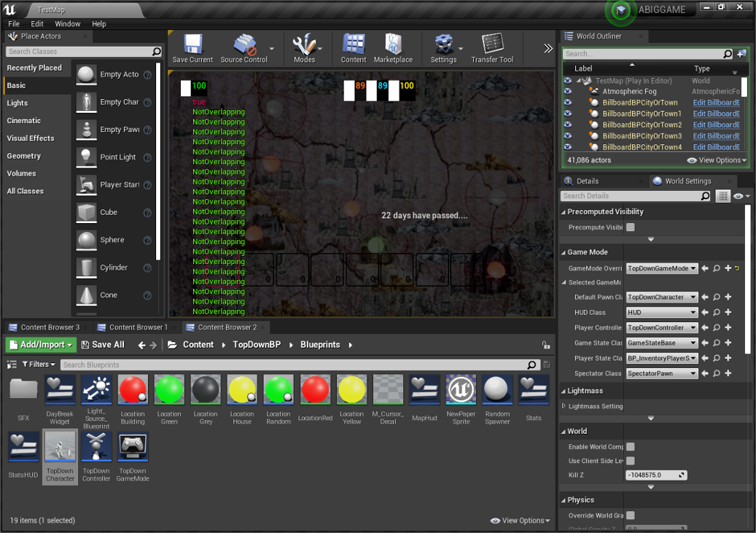Open the Marketplace from the toolbar
The image size is (756, 533).
pyautogui.click(x=393, y=44)
